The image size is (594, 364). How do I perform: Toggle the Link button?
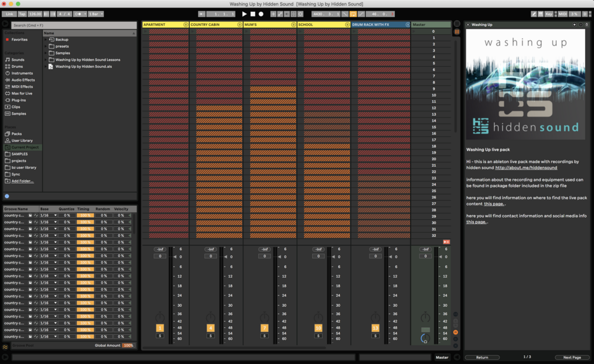9,14
